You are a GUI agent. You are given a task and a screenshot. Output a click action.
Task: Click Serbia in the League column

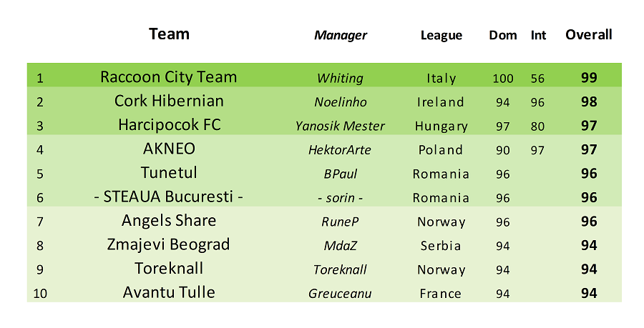pyautogui.click(x=441, y=246)
